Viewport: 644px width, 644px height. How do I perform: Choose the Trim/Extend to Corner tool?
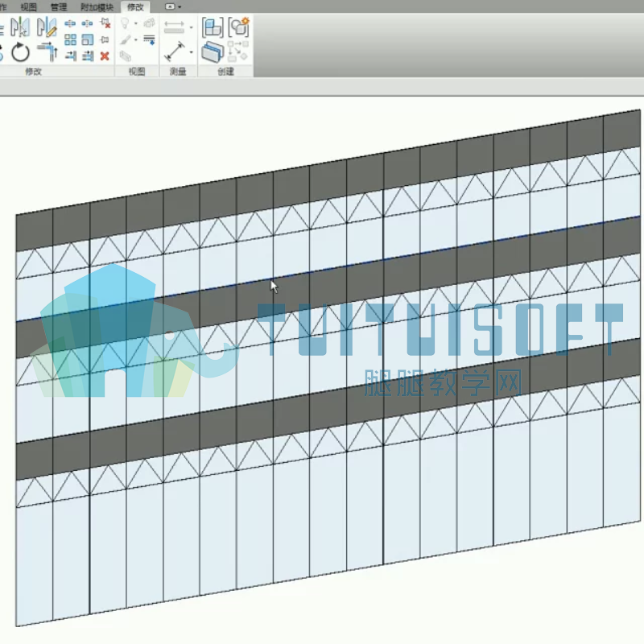click(x=47, y=52)
